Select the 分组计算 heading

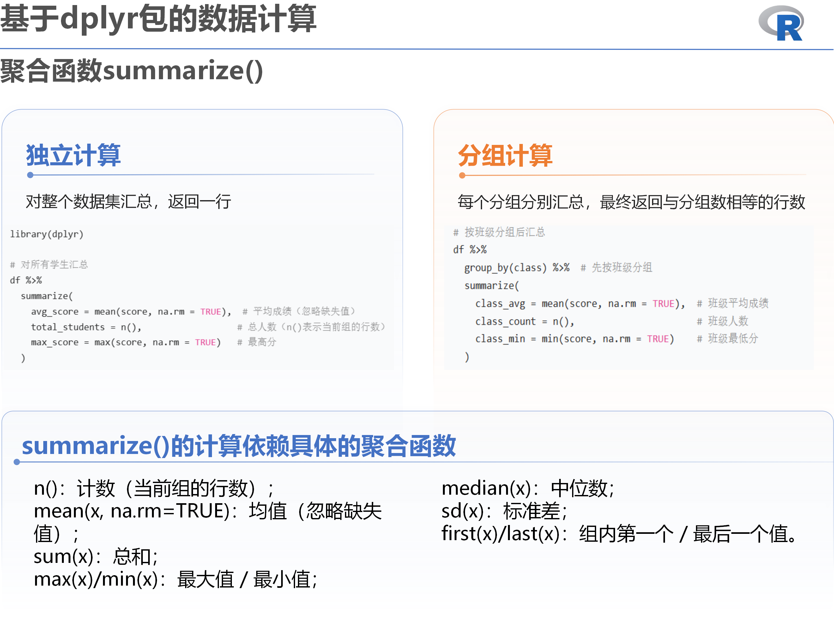point(505,155)
